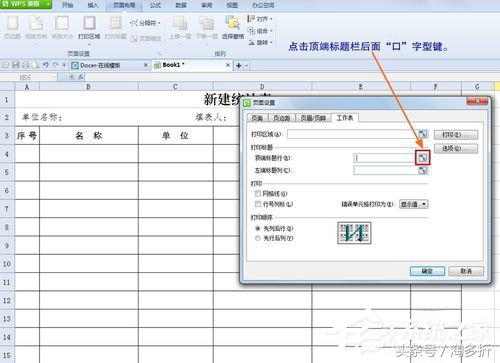Click the 取消 (Cancel) button
Screen dimensions: 500x363
click(x=466, y=271)
